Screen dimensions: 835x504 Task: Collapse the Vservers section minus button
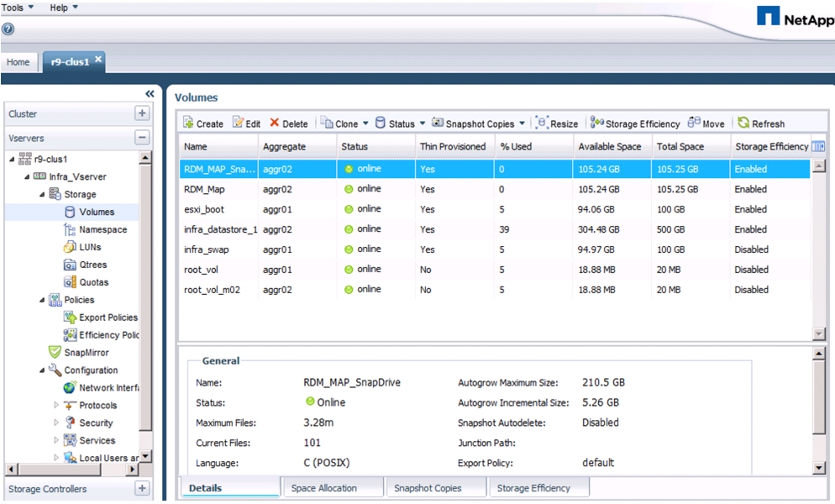[x=142, y=138]
